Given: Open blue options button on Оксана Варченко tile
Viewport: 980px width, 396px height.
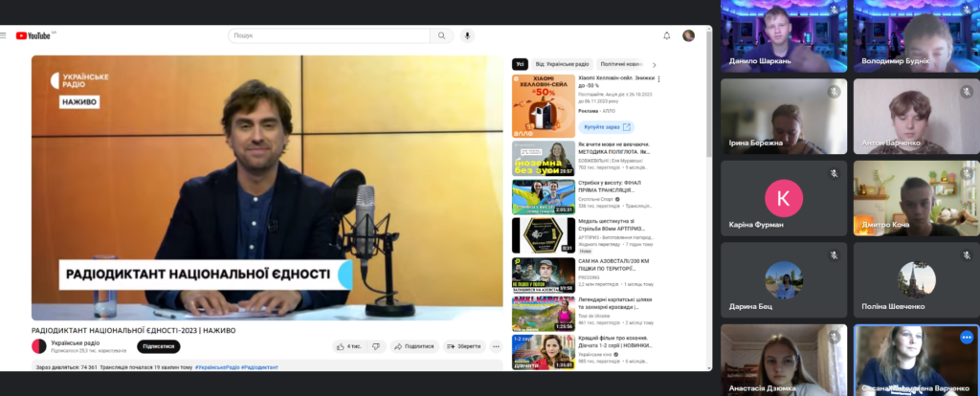Looking at the screenshot, I should click(967, 338).
